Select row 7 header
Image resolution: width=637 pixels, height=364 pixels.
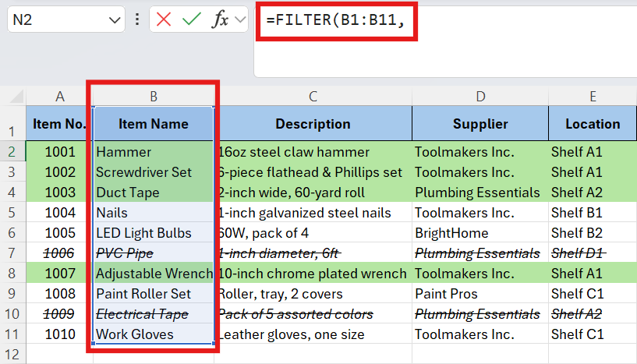click(x=12, y=253)
